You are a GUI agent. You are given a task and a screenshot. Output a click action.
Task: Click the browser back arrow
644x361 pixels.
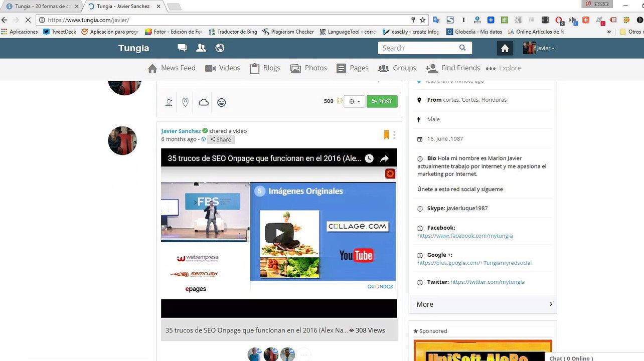coord(5,20)
